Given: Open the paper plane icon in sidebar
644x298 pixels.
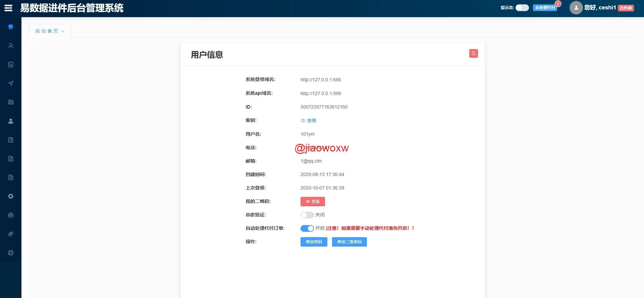Looking at the screenshot, I should pos(11,83).
